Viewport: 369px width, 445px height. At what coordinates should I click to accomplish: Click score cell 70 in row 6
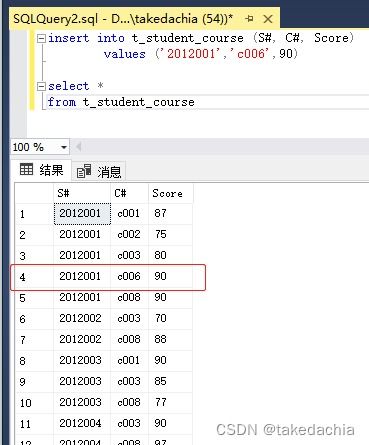[x=170, y=319]
